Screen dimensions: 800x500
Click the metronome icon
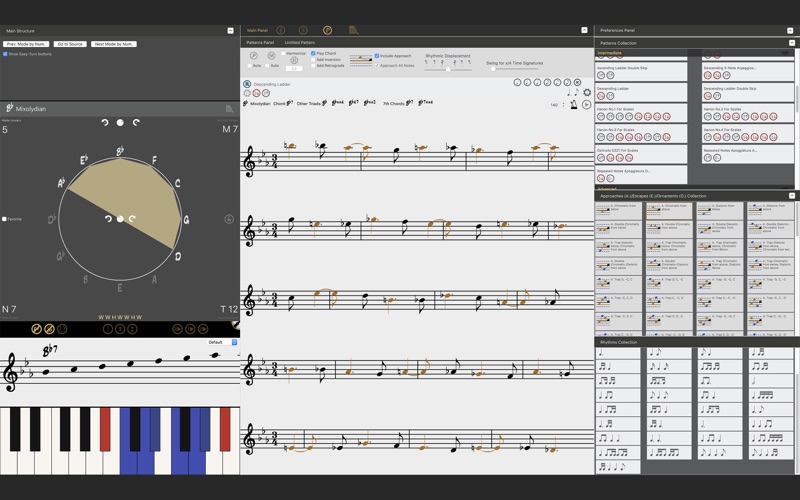tap(575, 104)
